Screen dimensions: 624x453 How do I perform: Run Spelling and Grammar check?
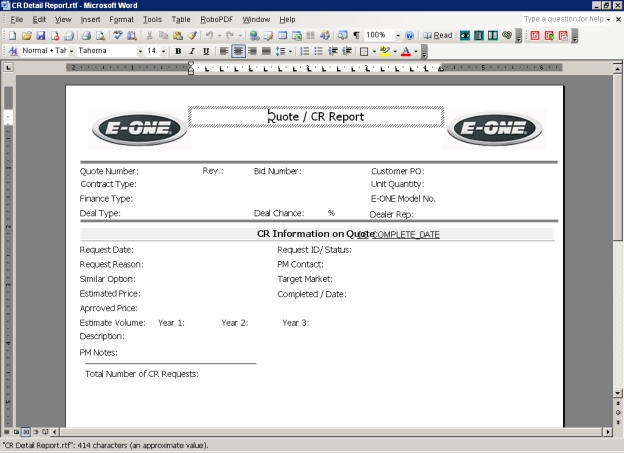click(117, 35)
